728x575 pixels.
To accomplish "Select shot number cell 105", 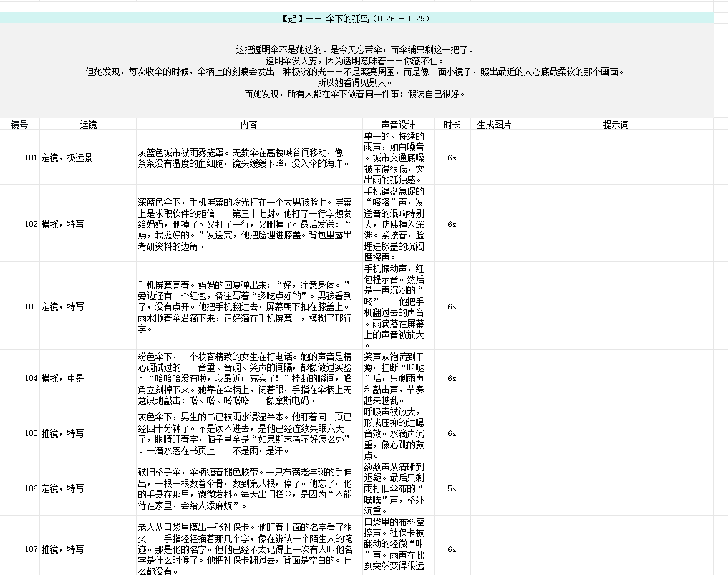I will tap(19, 433).
